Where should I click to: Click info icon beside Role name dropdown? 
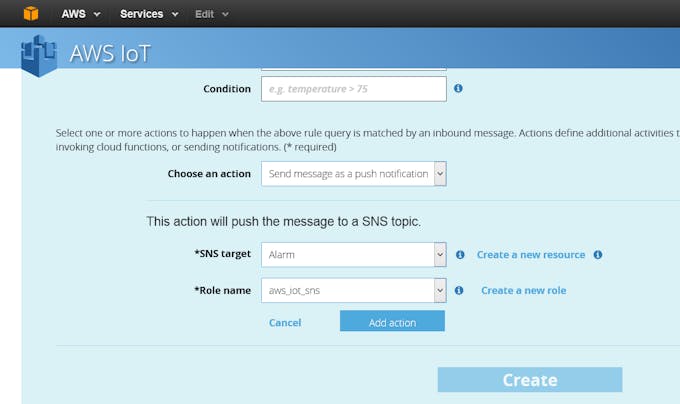point(459,290)
